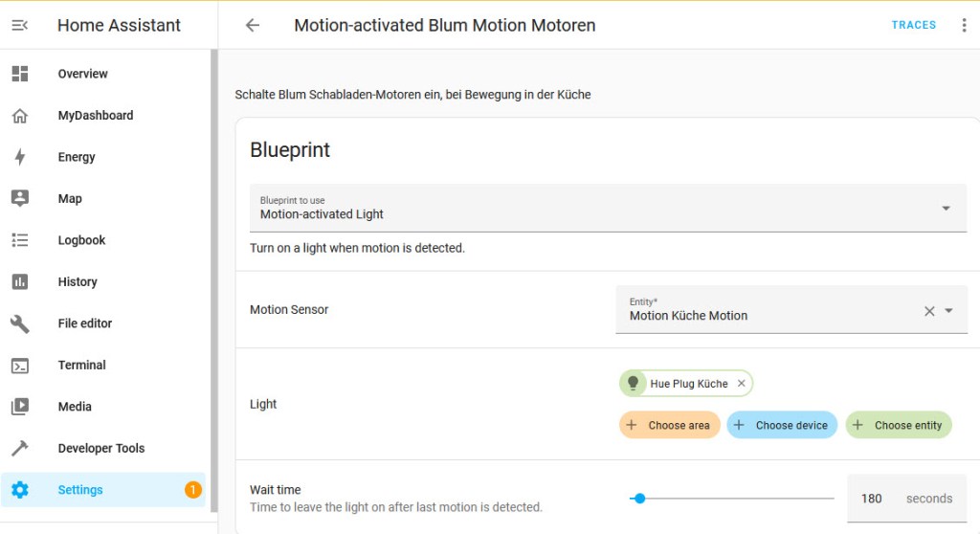
Task: Click the Choose device button
Action: pyautogui.click(x=782, y=425)
